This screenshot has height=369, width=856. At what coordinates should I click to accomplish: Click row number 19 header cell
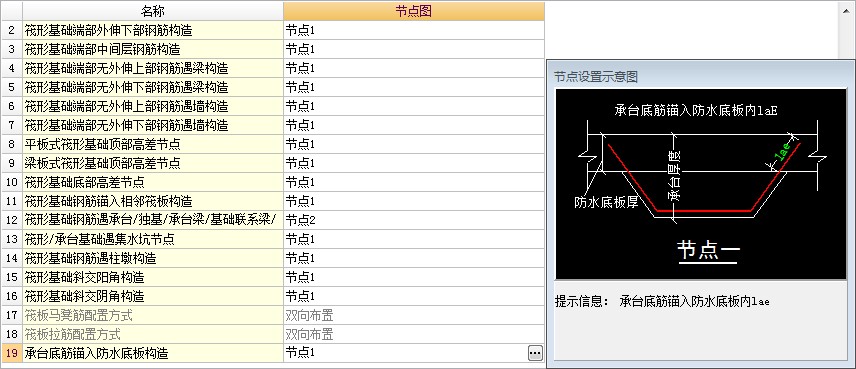click(11, 353)
